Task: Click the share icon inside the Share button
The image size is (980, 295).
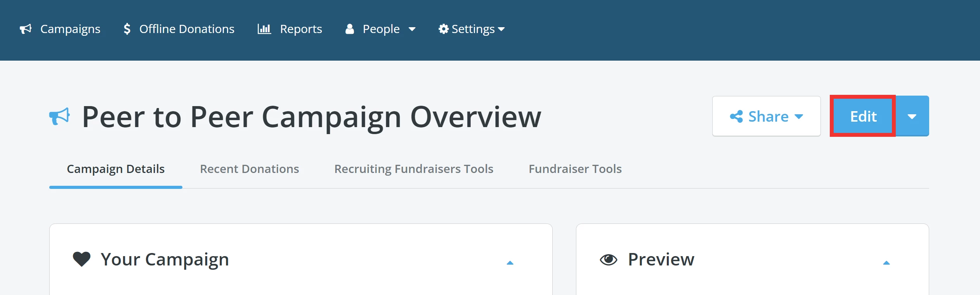Action: pyautogui.click(x=738, y=116)
